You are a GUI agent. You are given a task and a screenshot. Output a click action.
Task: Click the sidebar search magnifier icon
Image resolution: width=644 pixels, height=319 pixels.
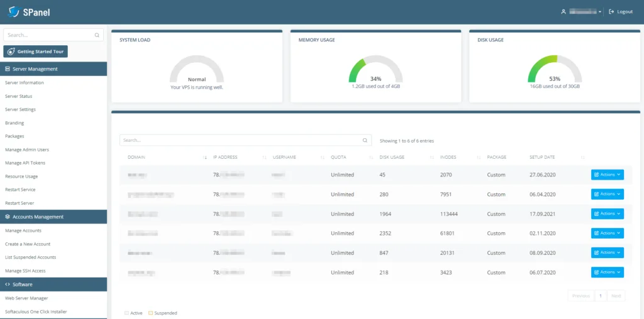click(97, 35)
